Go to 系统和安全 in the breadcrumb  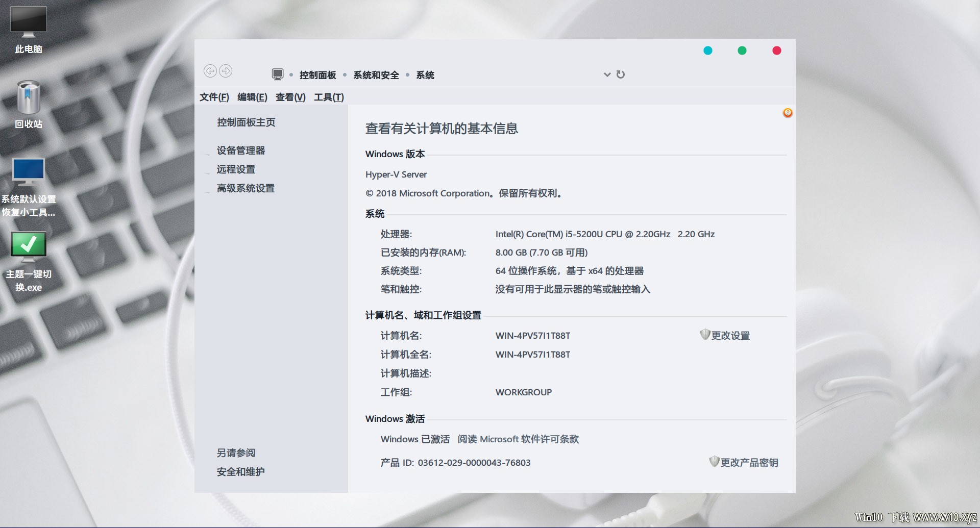click(376, 75)
